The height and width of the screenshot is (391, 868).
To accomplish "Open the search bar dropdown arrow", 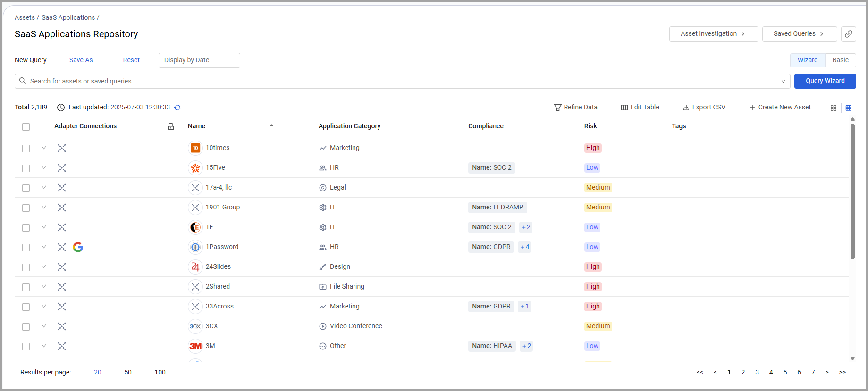I will click(x=783, y=81).
